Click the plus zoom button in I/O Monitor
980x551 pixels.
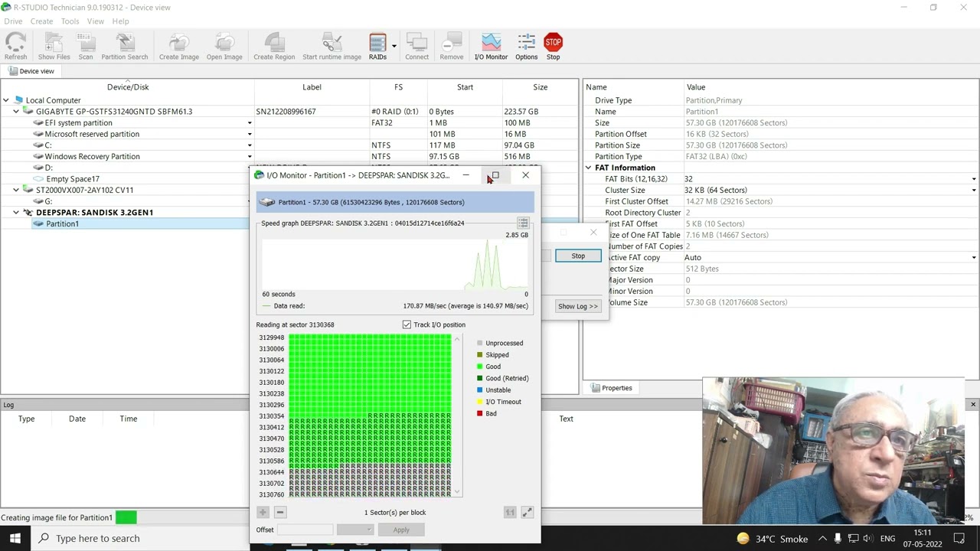[x=263, y=512]
